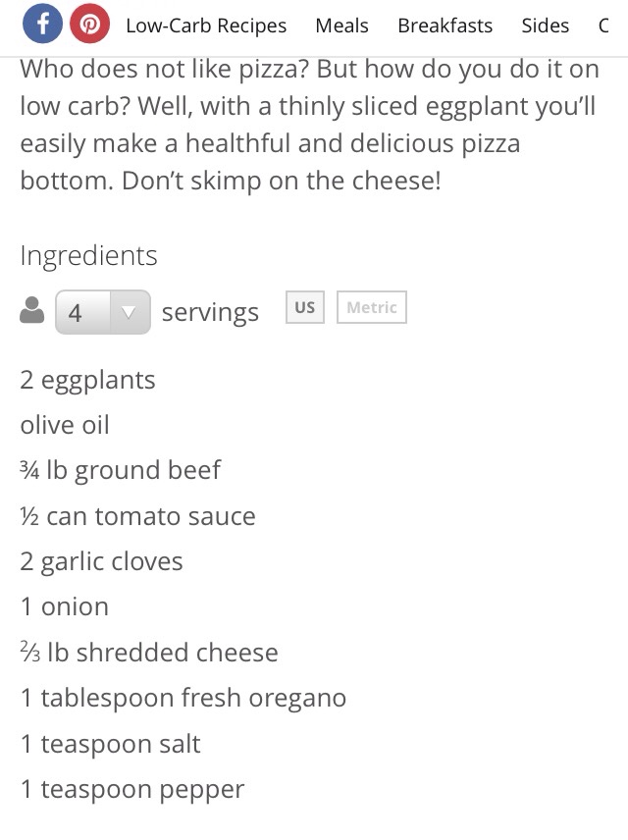
Task: Pin recipe using the Pinterest icon
Action: (x=89, y=25)
